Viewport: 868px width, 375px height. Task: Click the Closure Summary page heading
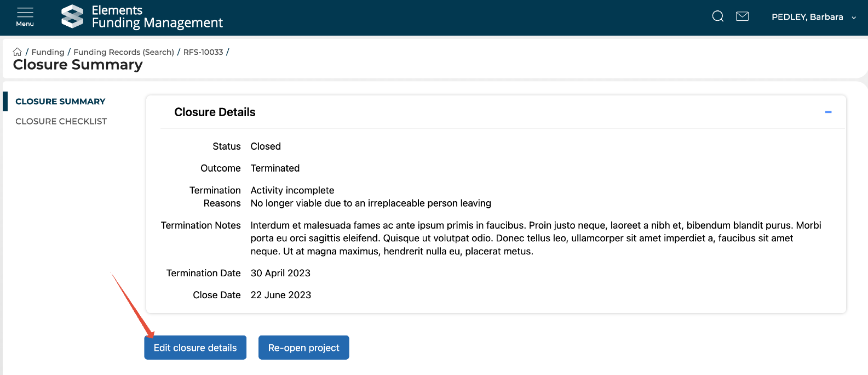pos(78,65)
